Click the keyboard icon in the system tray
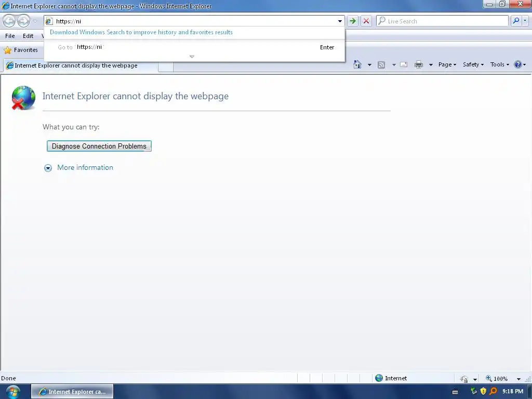The image size is (532, 399). click(x=455, y=392)
